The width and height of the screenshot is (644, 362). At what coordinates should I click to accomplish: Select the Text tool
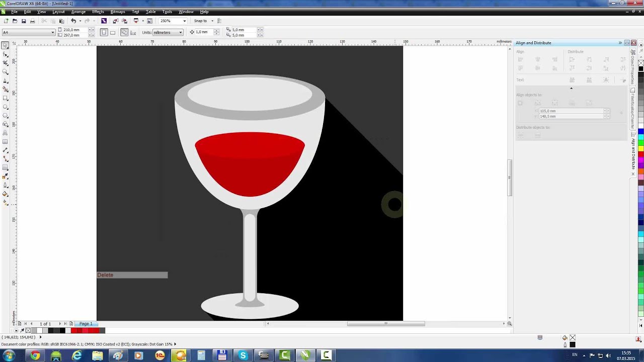pos(5,133)
